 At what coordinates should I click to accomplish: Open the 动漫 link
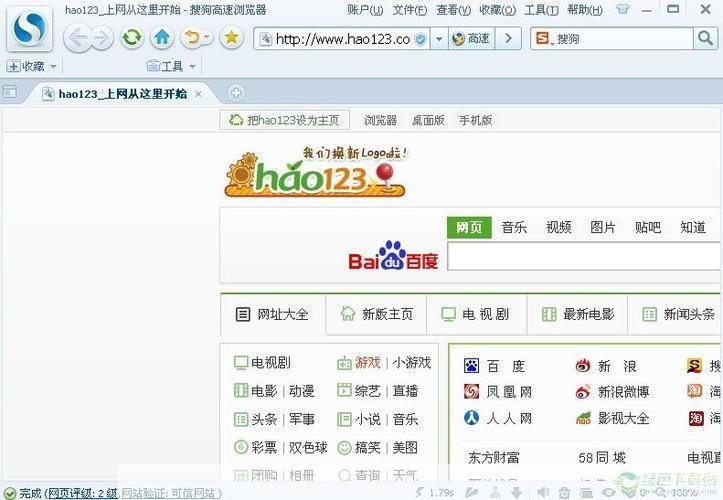coord(302,391)
